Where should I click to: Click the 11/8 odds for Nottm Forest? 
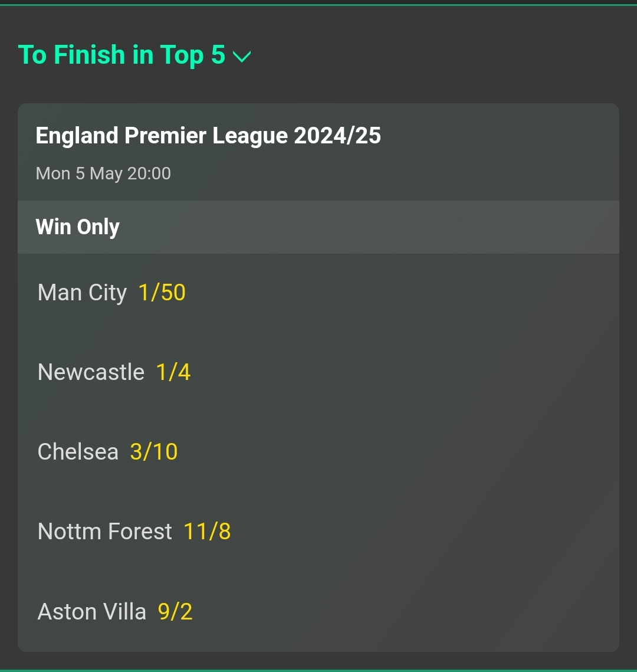point(208,532)
